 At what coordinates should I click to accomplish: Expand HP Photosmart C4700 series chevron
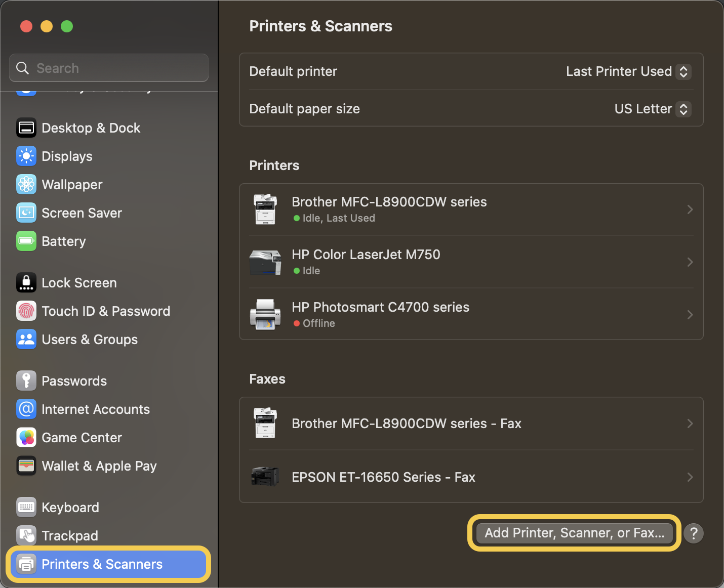click(690, 315)
